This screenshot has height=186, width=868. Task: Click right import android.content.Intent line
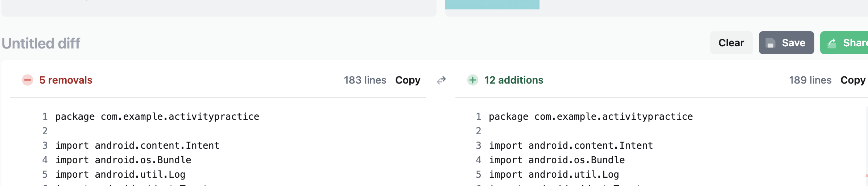(571, 145)
